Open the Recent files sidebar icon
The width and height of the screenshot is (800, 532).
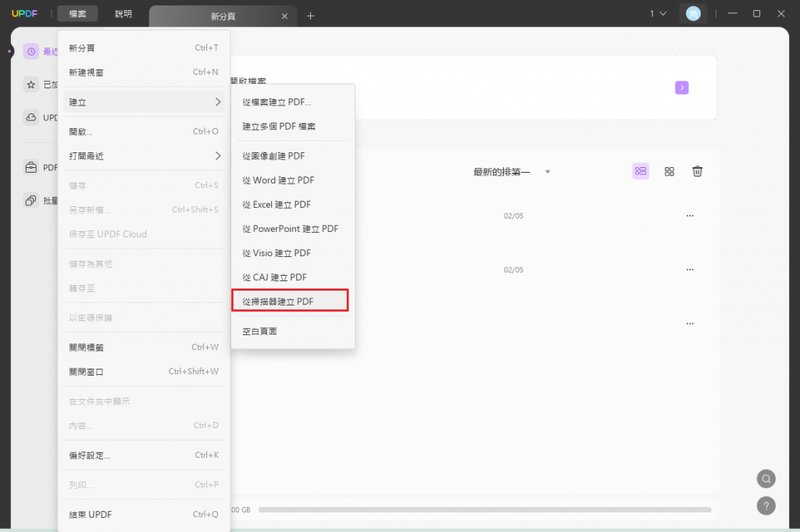(31, 51)
